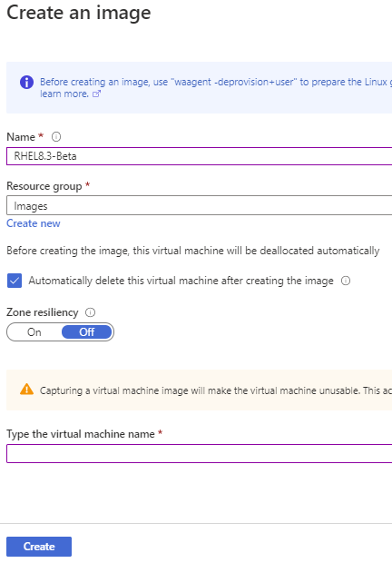Screen dimensions: 392x563
Task: Focus the Name field containing RHEL8.3-Beta
Action: (200, 156)
